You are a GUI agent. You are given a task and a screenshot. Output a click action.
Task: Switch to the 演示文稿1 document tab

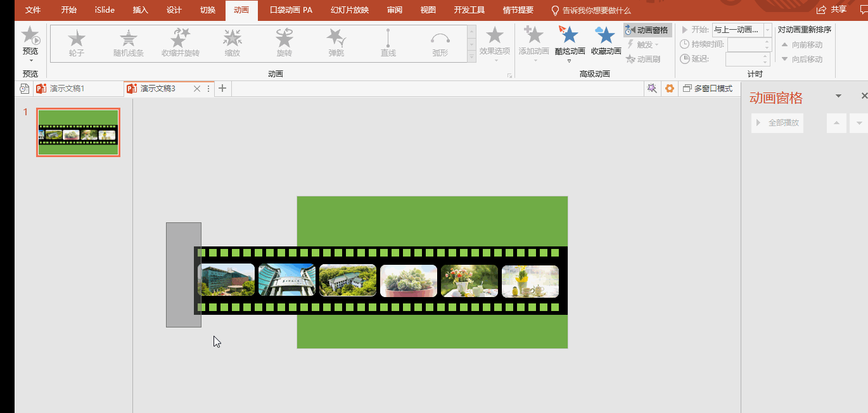[x=67, y=89]
